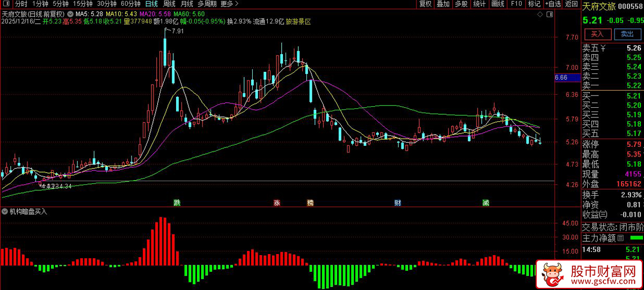Select the 周线 weekly chart tab

pyautogui.click(x=169, y=4)
